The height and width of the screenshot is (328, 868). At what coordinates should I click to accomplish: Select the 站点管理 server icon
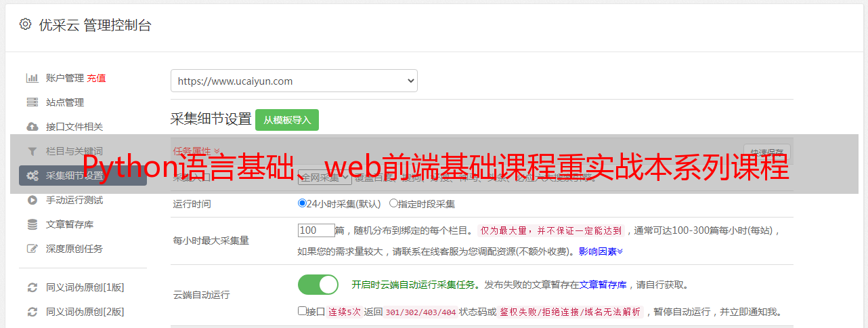point(32,102)
